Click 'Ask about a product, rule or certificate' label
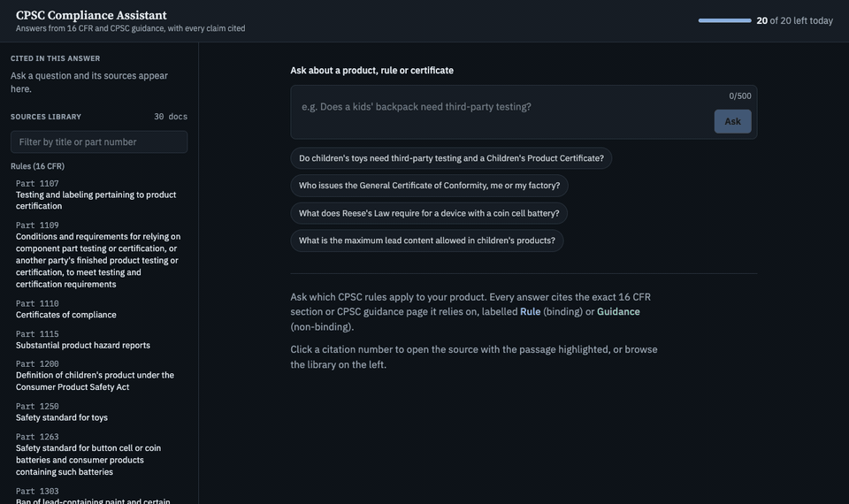Screen dimensions: 849x504 click(x=372, y=71)
